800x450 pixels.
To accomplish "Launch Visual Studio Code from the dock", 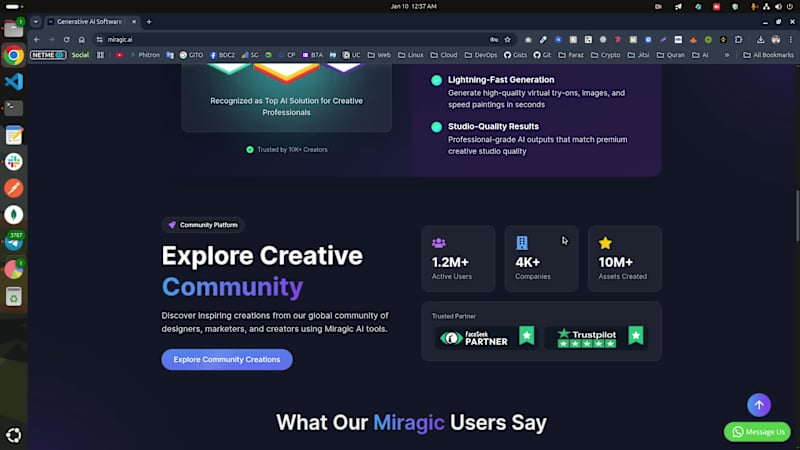I will coord(14,82).
